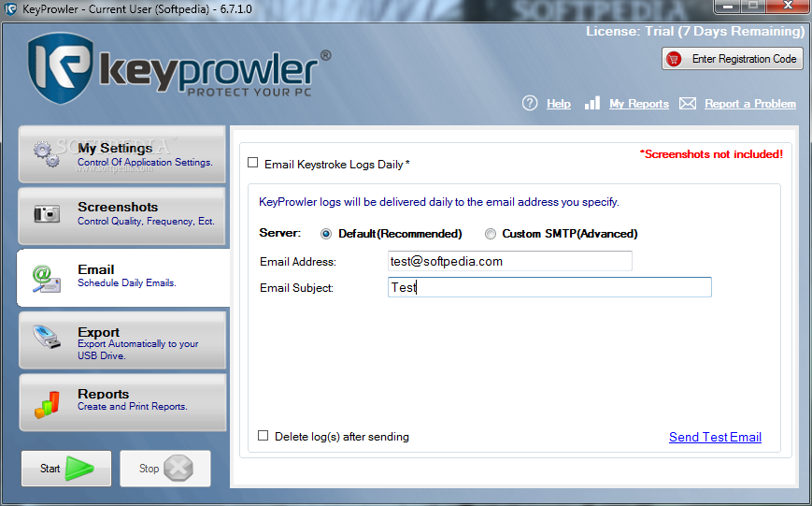Open the Reports tab label
Image resolution: width=812 pixels, height=506 pixels.
[x=103, y=394]
